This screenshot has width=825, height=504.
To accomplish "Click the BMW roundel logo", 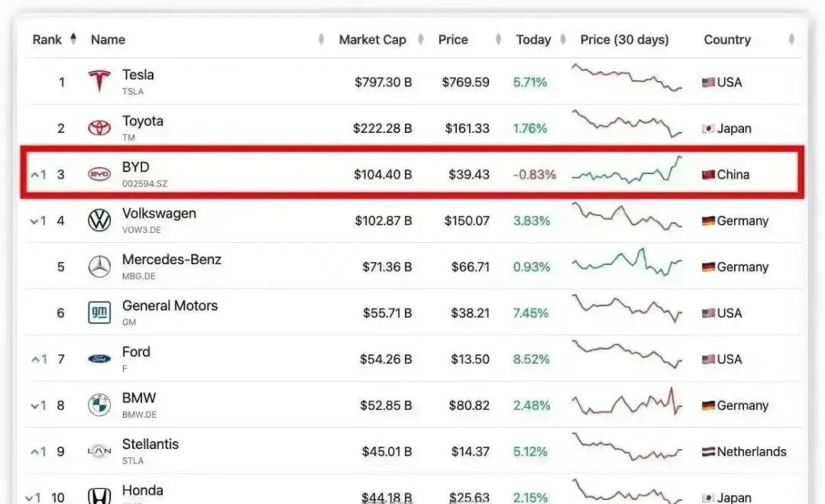I will (99, 405).
